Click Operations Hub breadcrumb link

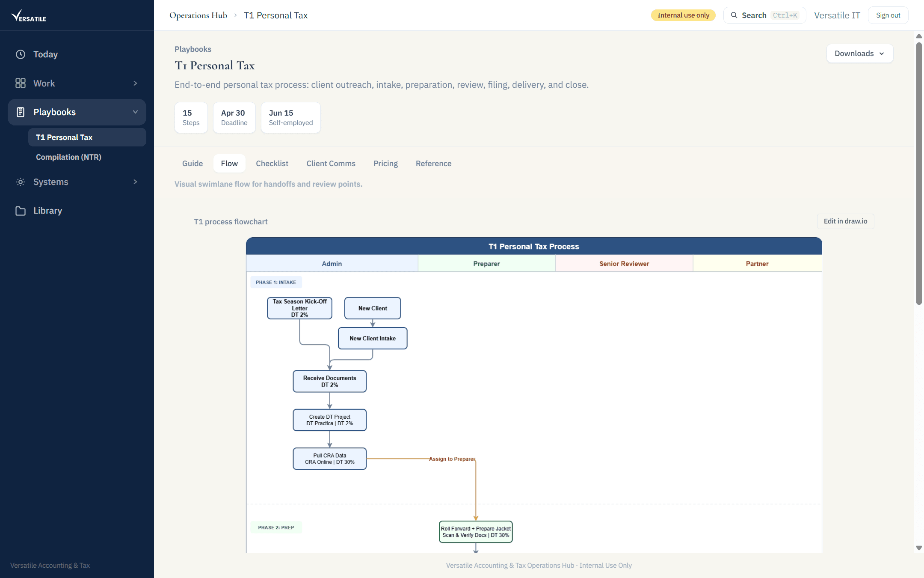198,15
